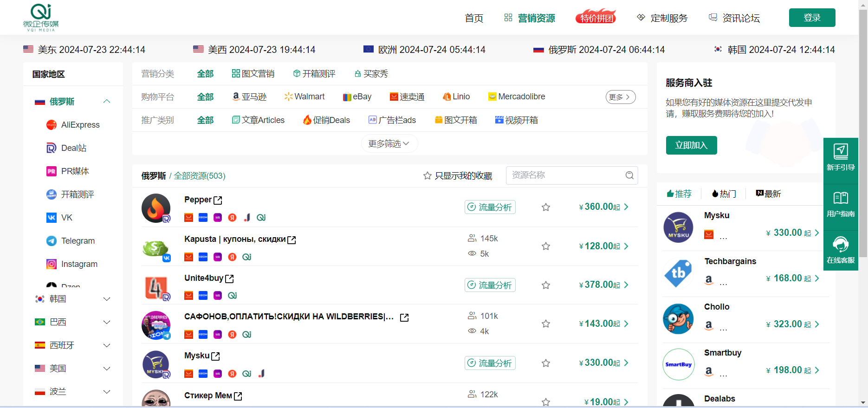Expand the 美国 country section
Screen dimensions: 868x408
[x=107, y=369]
